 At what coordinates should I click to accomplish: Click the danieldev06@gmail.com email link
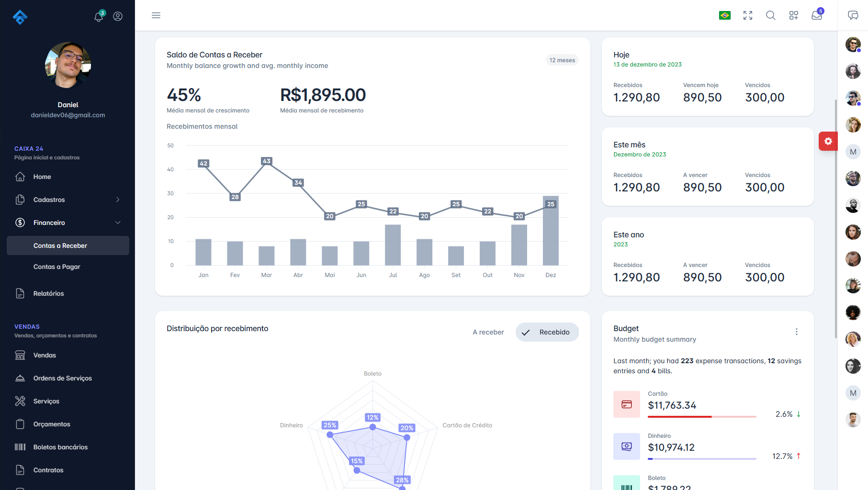point(68,115)
